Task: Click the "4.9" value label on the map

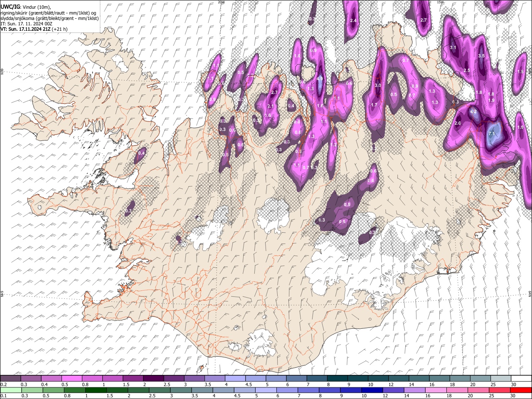Action: pyautogui.click(x=320, y=79)
